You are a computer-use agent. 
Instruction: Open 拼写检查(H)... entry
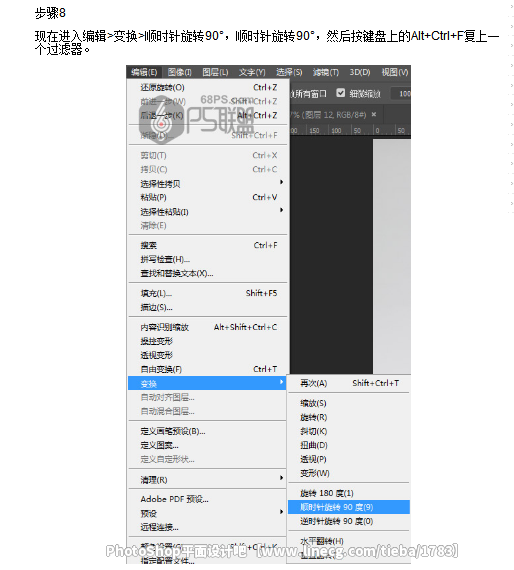point(208,259)
